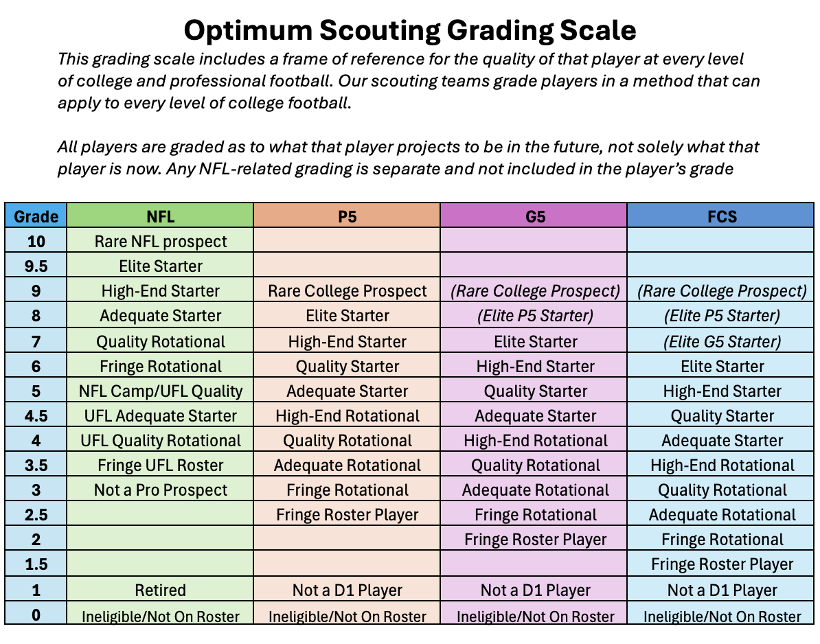Click the NFL column header
Viewport: 820px width, 644px height.
click(x=161, y=216)
